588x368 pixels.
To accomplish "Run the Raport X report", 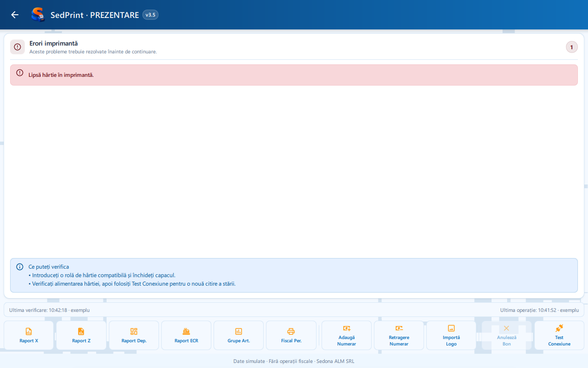I will tap(29, 335).
